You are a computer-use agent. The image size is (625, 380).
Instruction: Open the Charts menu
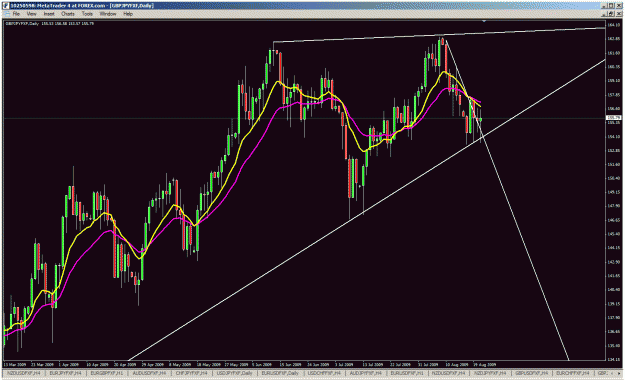pos(68,14)
